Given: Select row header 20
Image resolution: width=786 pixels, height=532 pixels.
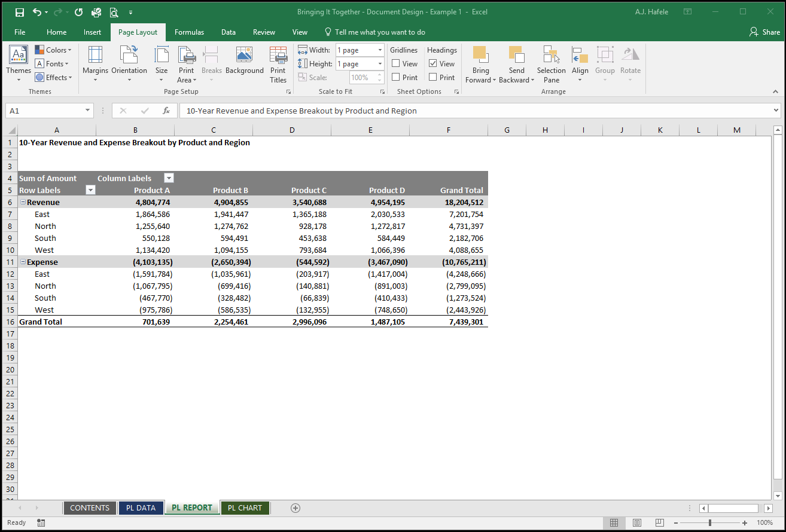Looking at the screenshot, I should click(x=10, y=369).
